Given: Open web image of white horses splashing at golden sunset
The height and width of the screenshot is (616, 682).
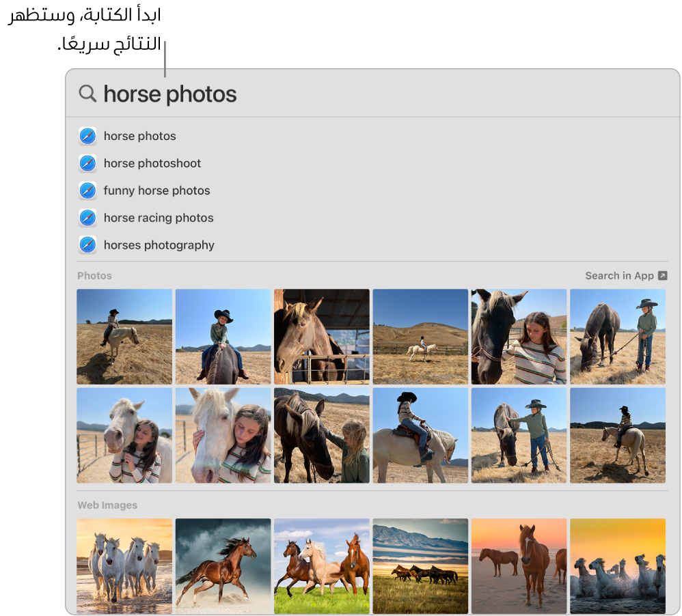Looking at the screenshot, I should (618, 565).
